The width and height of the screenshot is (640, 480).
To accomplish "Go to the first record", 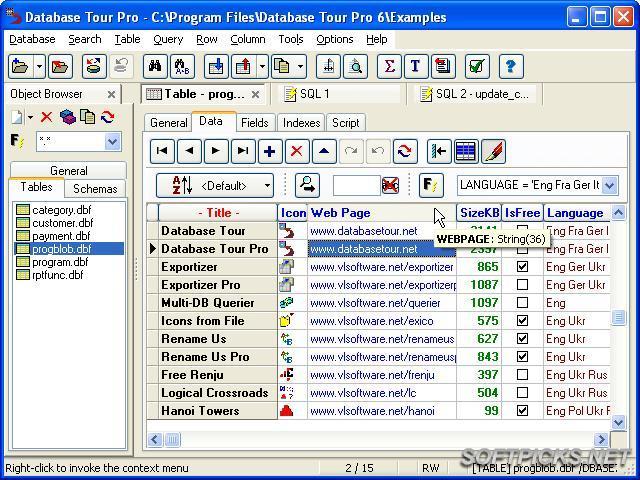I will [162, 151].
